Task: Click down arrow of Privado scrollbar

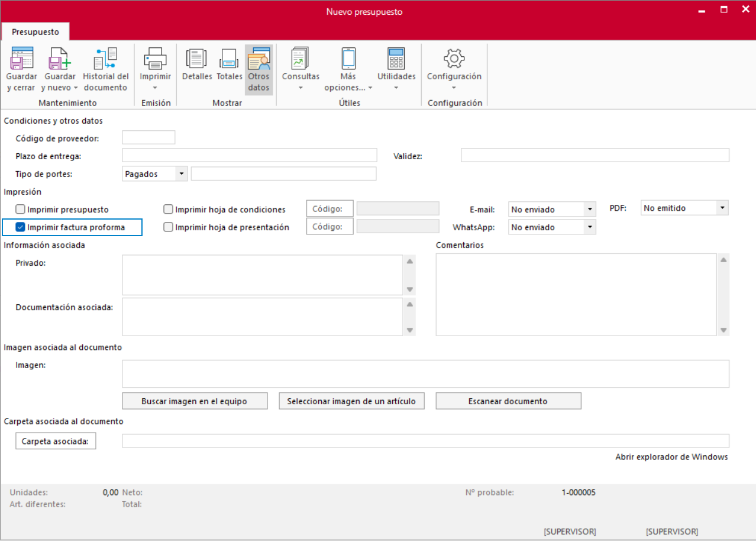Action: click(x=409, y=289)
